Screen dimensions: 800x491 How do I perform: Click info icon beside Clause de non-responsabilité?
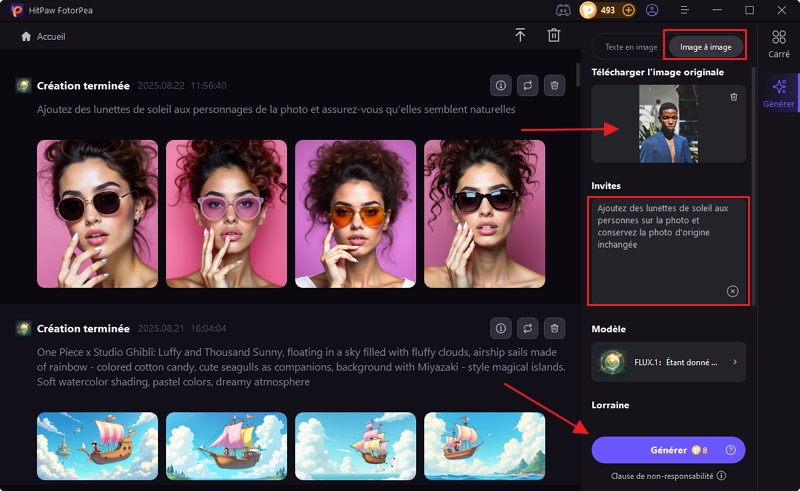pyautogui.click(x=721, y=476)
